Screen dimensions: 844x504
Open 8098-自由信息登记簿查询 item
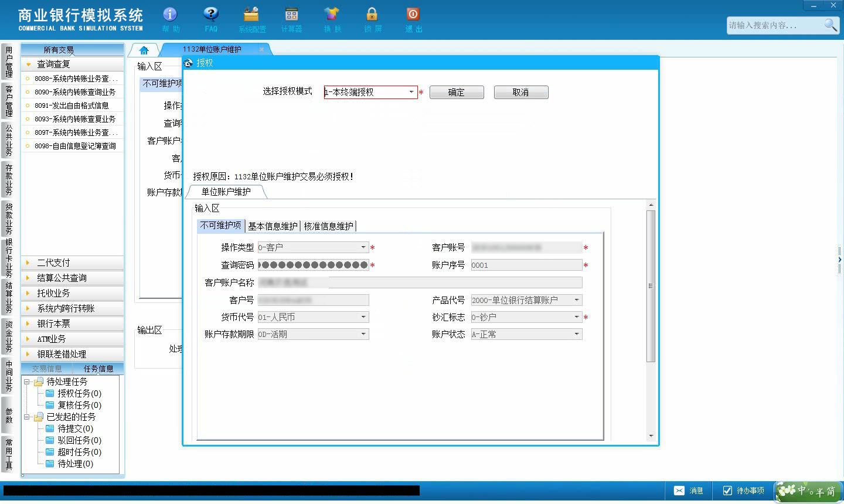point(74,146)
